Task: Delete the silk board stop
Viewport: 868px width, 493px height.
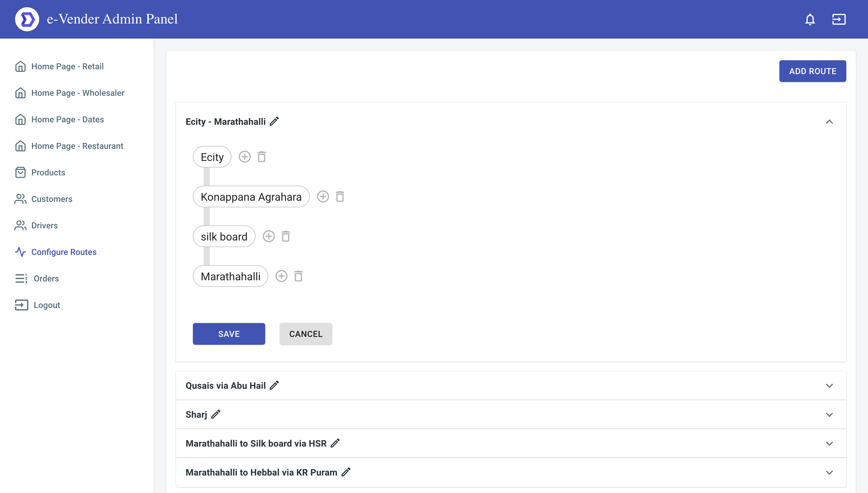Action: [286, 236]
